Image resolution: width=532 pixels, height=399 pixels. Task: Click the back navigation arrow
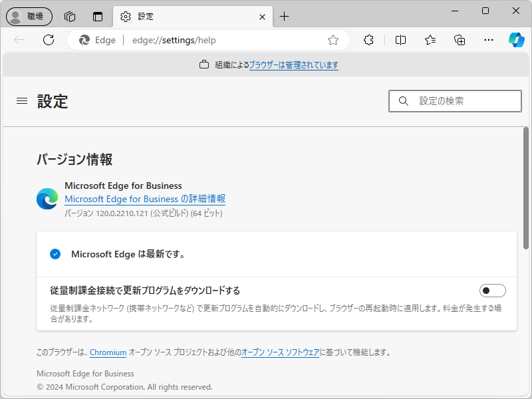coord(19,40)
